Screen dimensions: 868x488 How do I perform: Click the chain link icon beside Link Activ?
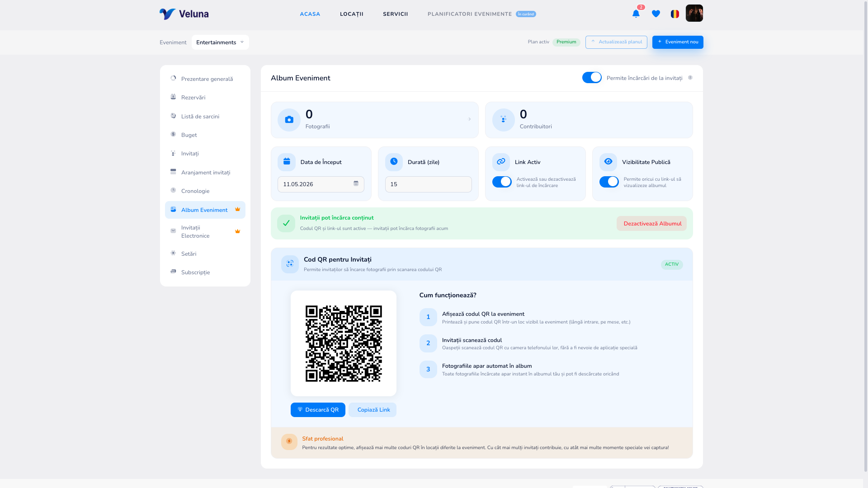point(501,162)
